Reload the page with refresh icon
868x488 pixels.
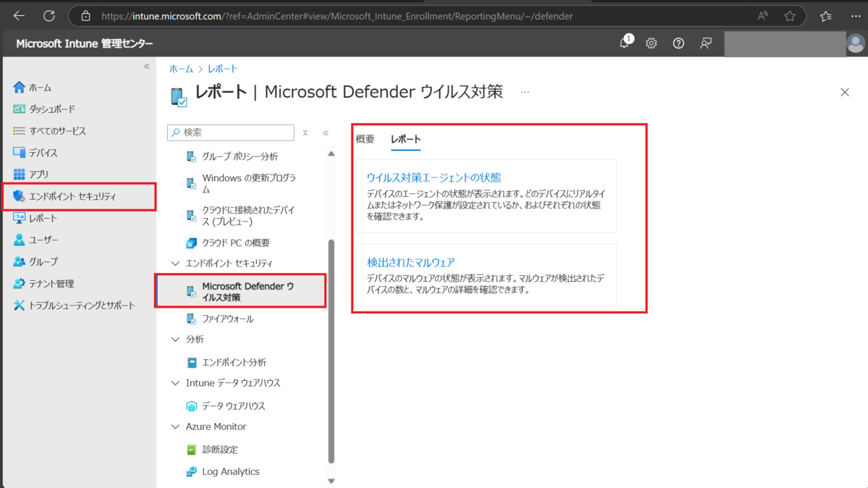click(49, 15)
